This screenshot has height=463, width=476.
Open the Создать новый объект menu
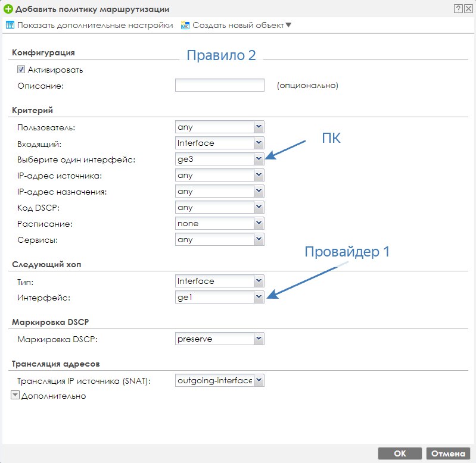tap(242, 25)
